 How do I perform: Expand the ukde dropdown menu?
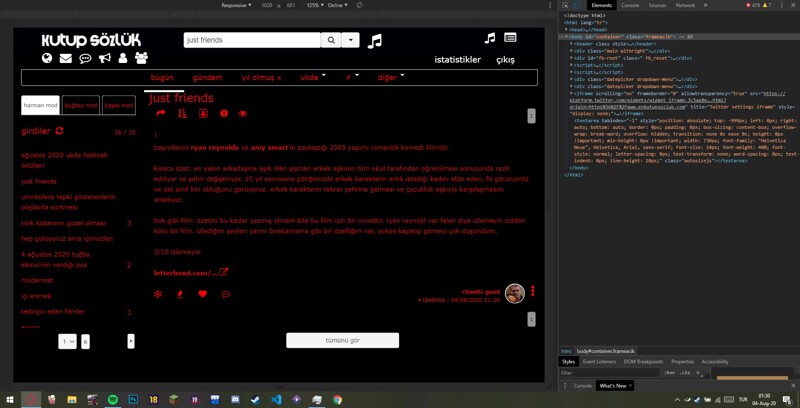[x=313, y=78]
